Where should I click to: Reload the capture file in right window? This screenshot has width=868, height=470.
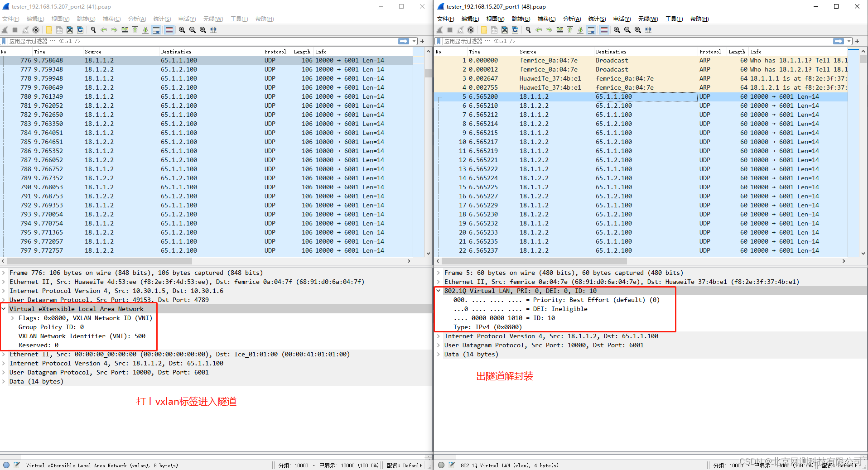tap(515, 30)
